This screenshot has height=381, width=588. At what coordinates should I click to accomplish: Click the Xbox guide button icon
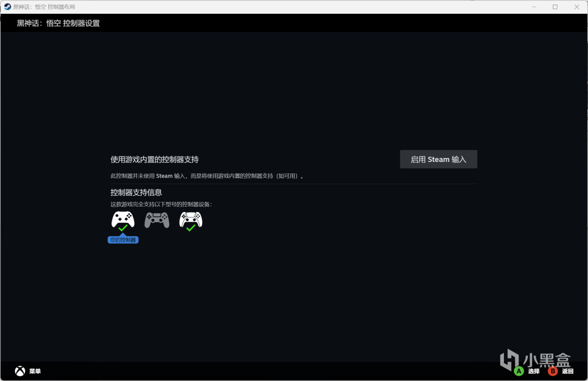pyautogui.click(x=20, y=371)
